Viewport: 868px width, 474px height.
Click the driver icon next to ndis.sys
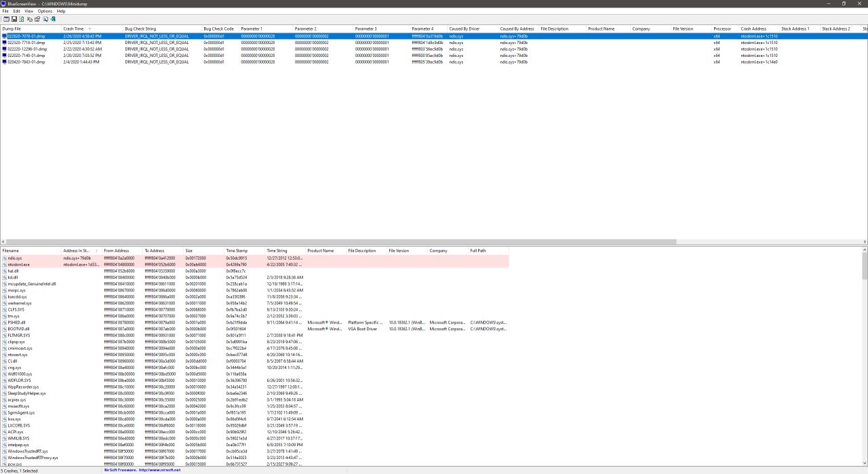(x=5, y=258)
